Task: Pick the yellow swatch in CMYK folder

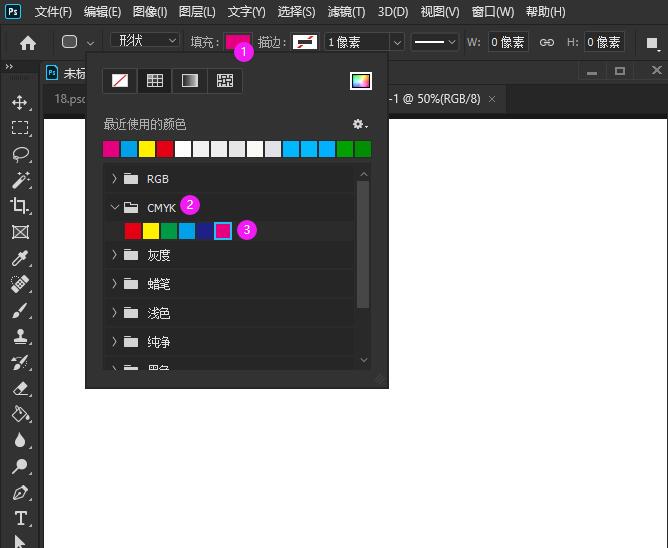Action: coord(151,231)
